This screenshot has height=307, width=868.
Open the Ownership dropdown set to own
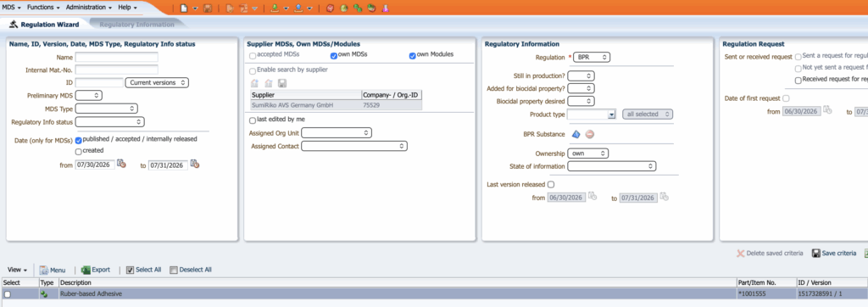click(x=588, y=153)
